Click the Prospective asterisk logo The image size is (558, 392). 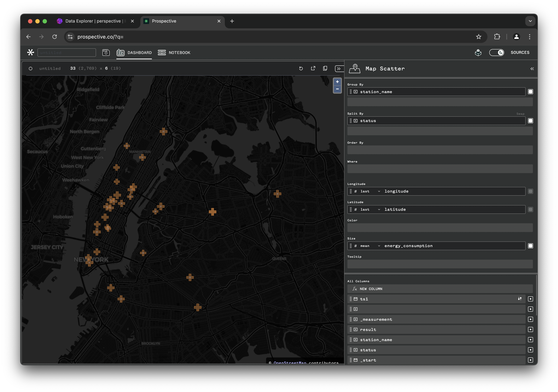(x=31, y=53)
